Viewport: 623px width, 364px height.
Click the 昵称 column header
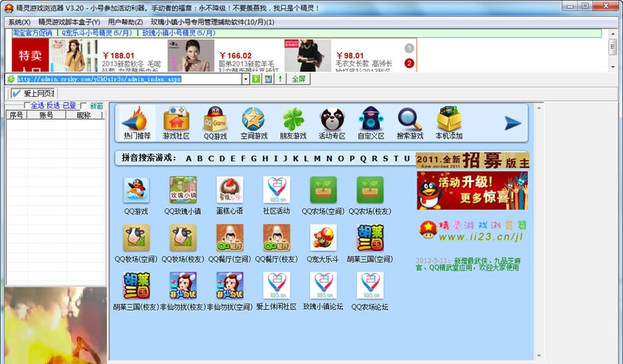tap(84, 116)
